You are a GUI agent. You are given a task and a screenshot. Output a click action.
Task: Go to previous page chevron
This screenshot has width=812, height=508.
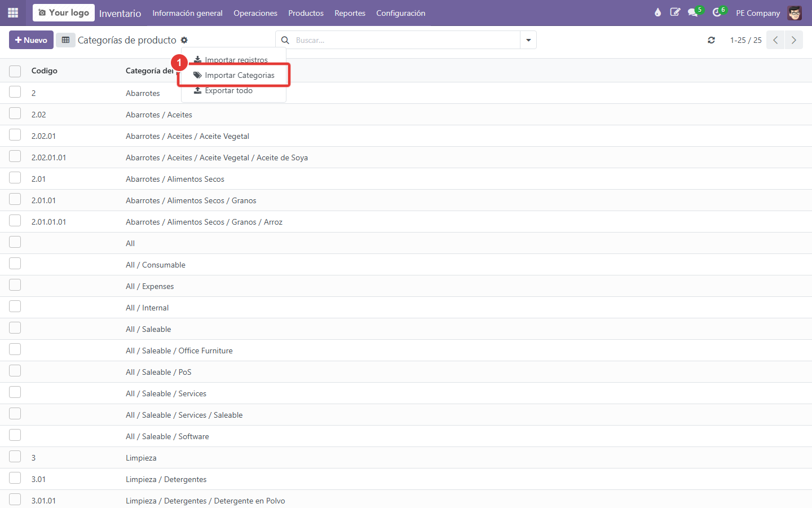point(775,40)
